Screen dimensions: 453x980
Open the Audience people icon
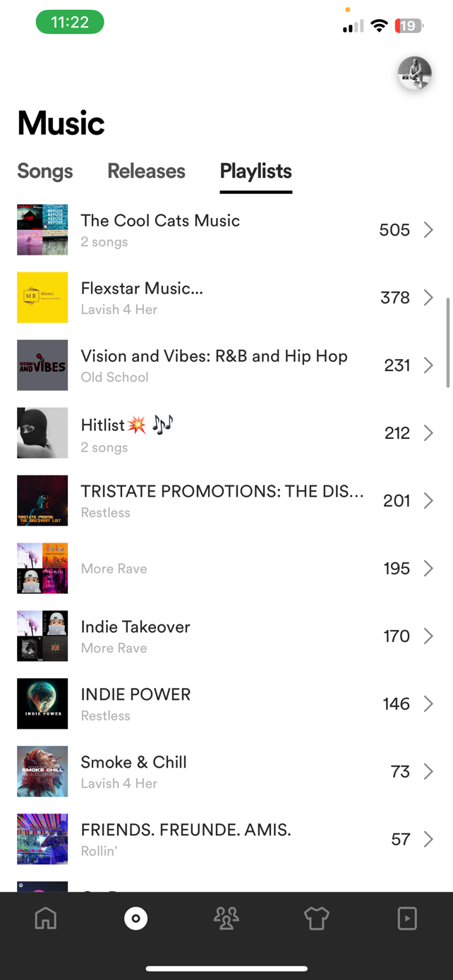click(226, 919)
